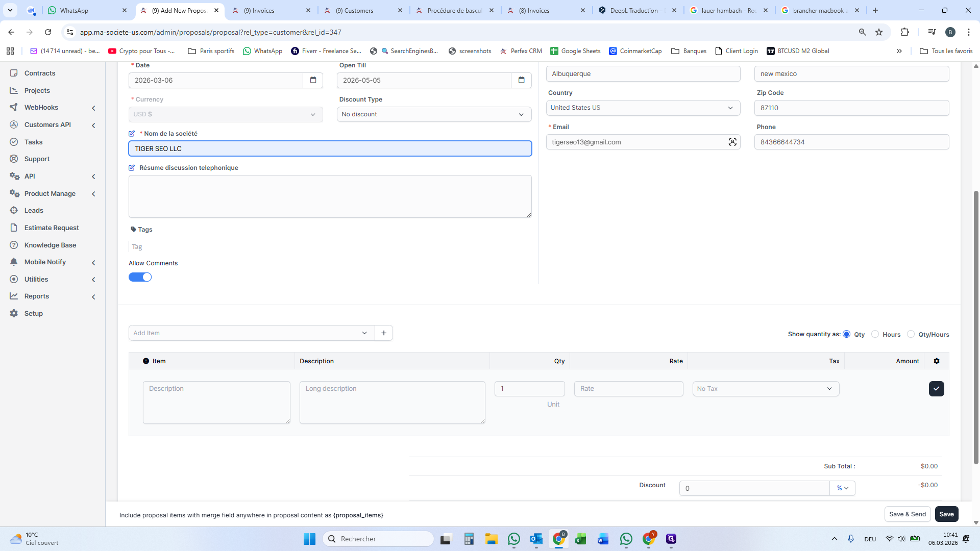This screenshot has width=980, height=551.
Task: Click the Rate input field
Action: tap(628, 389)
